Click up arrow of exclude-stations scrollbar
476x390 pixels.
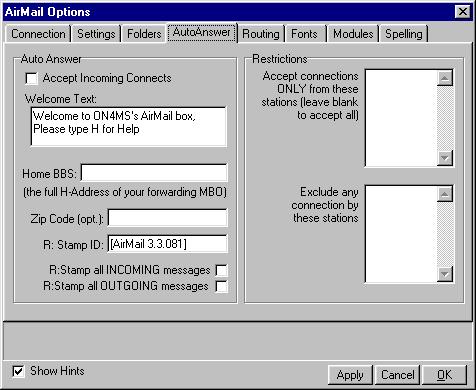[x=445, y=194]
